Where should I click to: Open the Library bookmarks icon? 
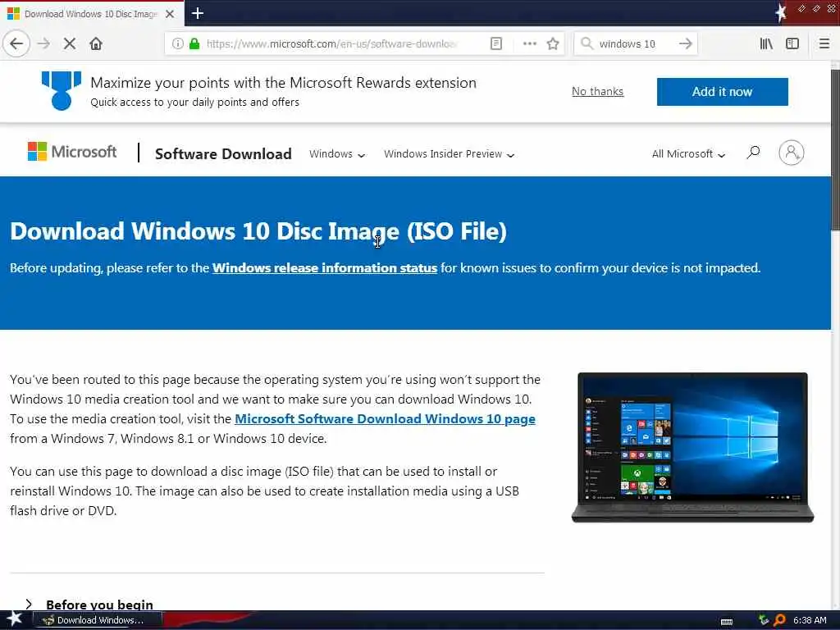click(766, 43)
